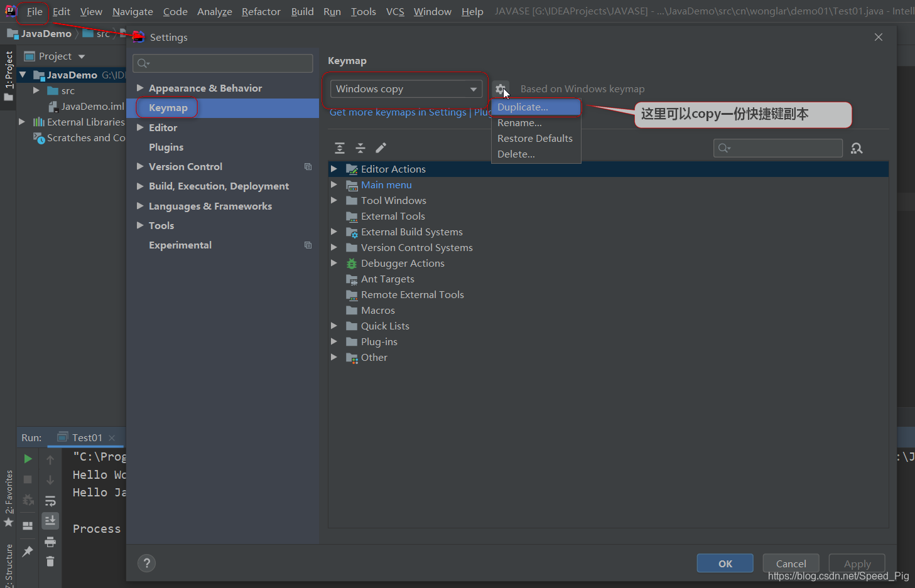Expand Appearance & Behavior settings section
Image resolution: width=915 pixels, height=588 pixels.
point(140,88)
